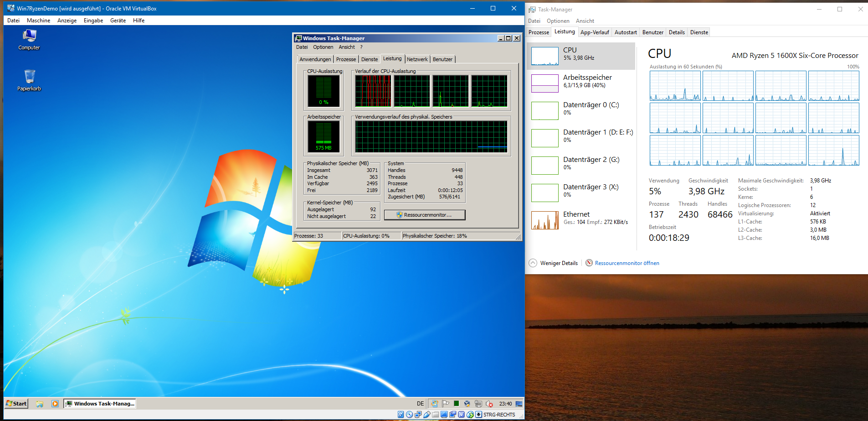Open the ? help menu in Windows Task-Manager

[361, 47]
